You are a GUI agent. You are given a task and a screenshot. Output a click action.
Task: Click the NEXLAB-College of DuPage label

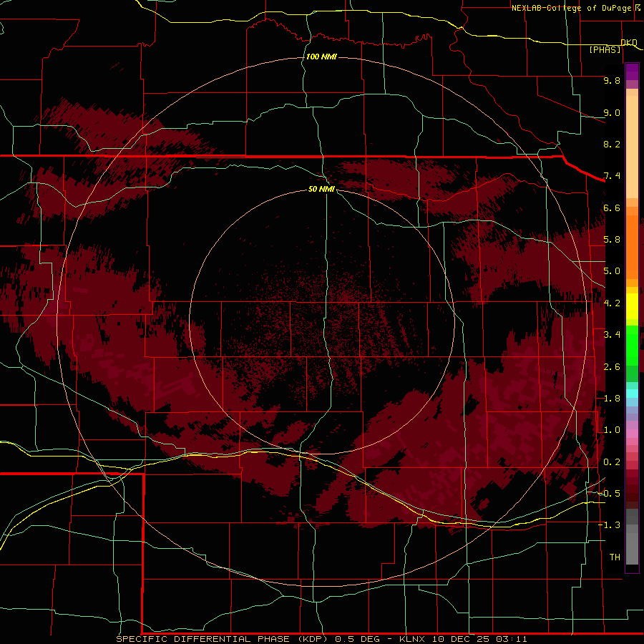coord(572,8)
